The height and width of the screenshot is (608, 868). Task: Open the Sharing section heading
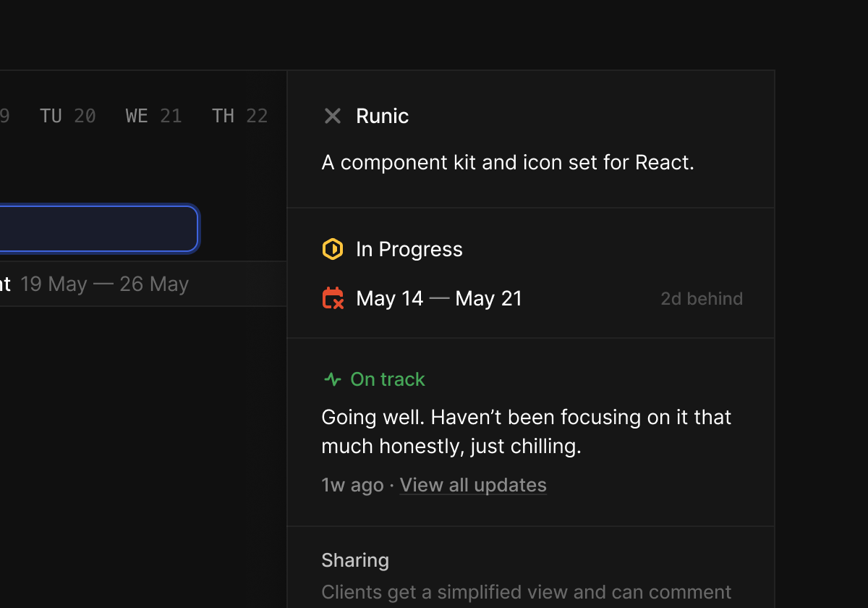pos(355,560)
